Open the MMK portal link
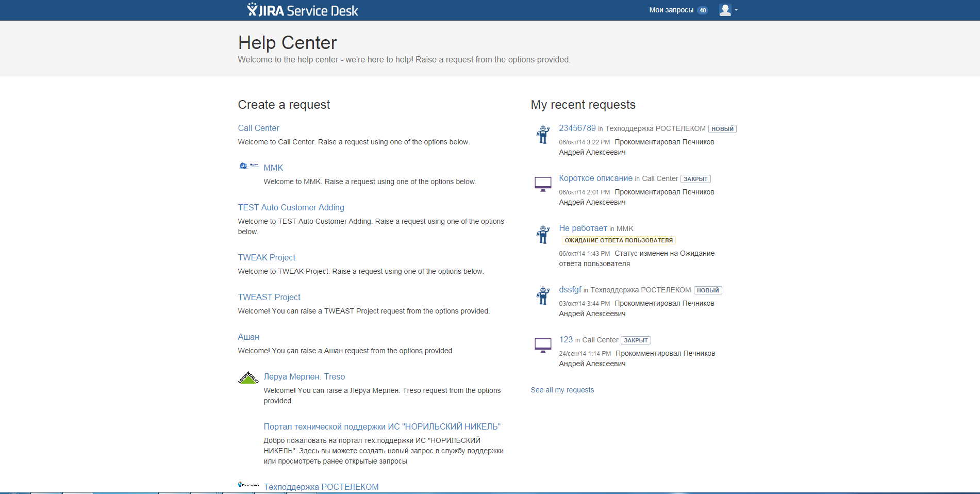Viewport: 980px width, 494px height. pyautogui.click(x=273, y=168)
